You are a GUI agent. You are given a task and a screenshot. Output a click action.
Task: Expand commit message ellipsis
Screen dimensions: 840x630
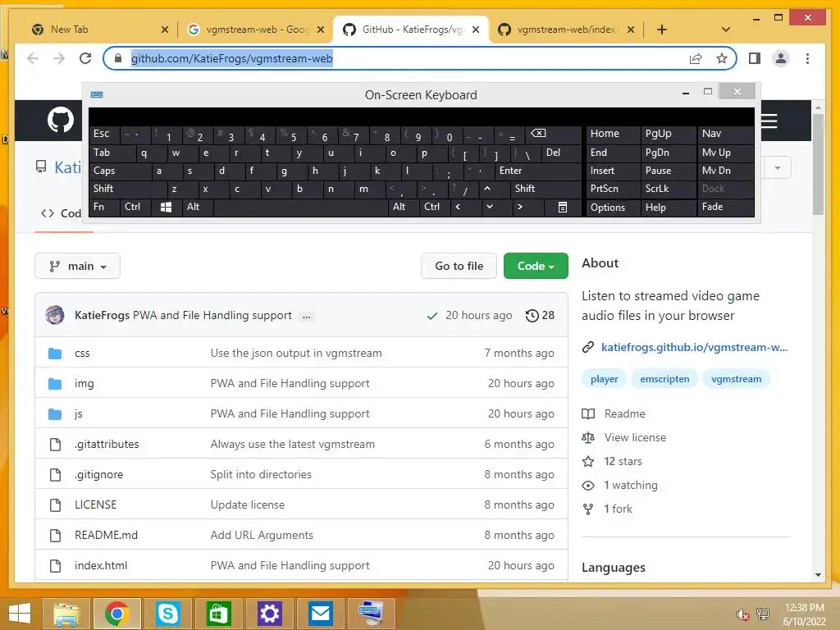[307, 316]
